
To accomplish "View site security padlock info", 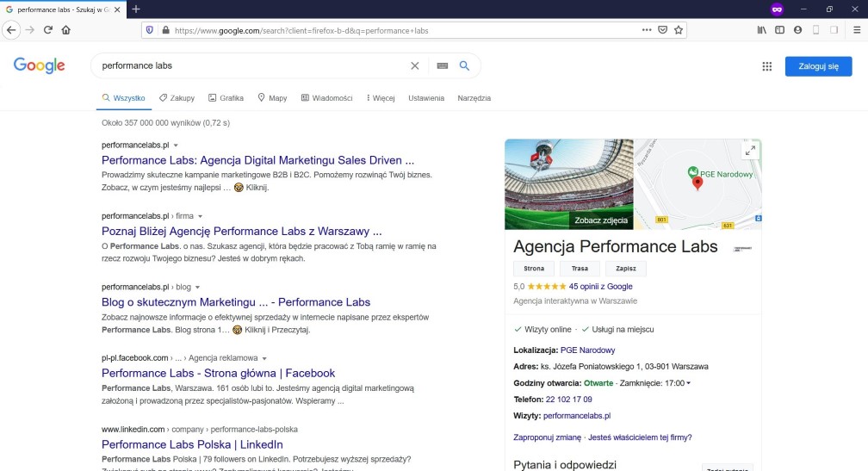I will coord(165,30).
